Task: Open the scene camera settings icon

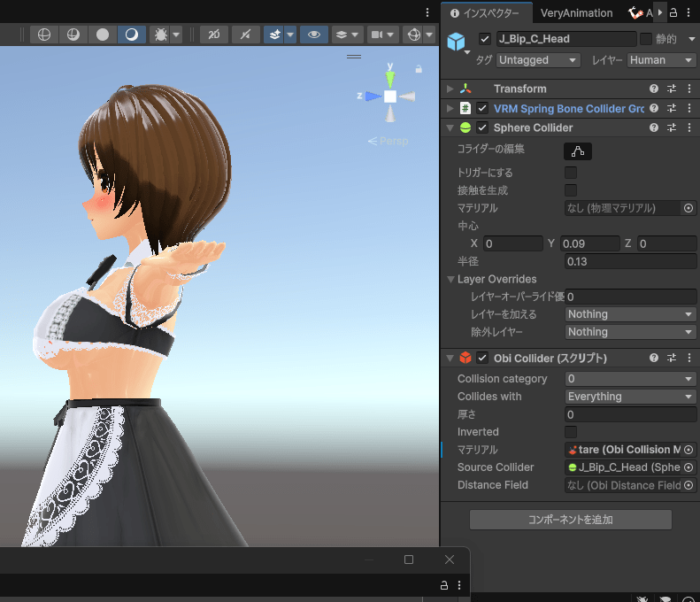Action: pos(377,35)
